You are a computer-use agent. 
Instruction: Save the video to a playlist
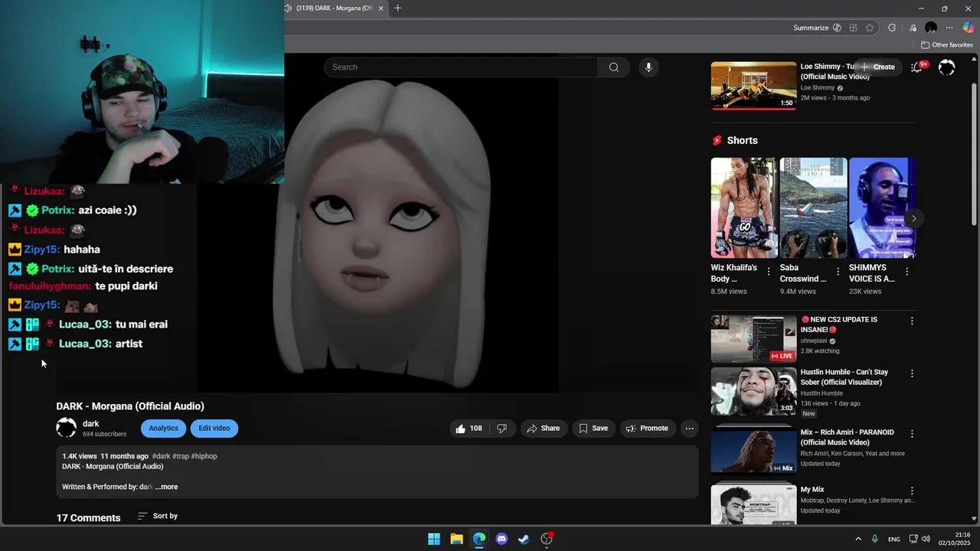pos(593,429)
